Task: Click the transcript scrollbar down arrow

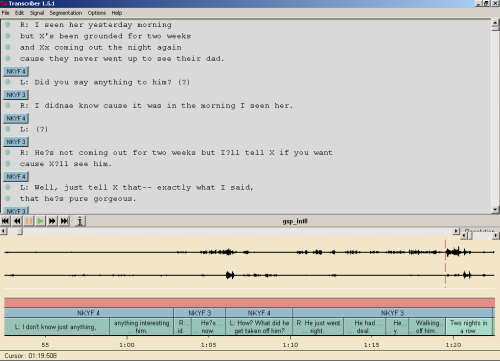Action: coord(495,210)
